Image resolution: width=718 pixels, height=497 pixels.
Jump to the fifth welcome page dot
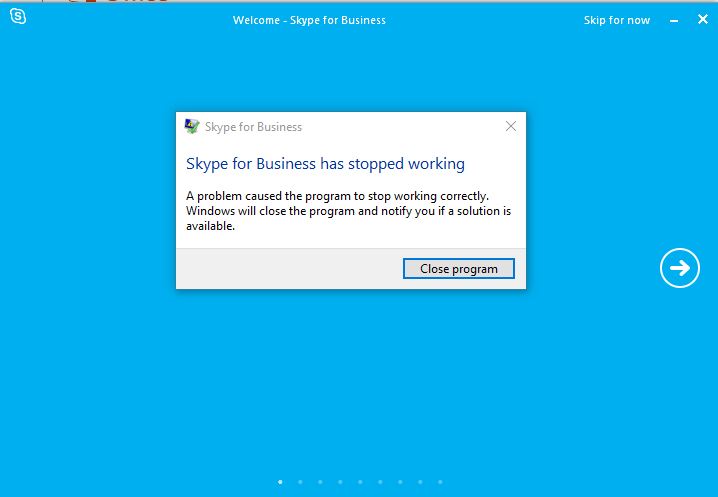coord(360,482)
